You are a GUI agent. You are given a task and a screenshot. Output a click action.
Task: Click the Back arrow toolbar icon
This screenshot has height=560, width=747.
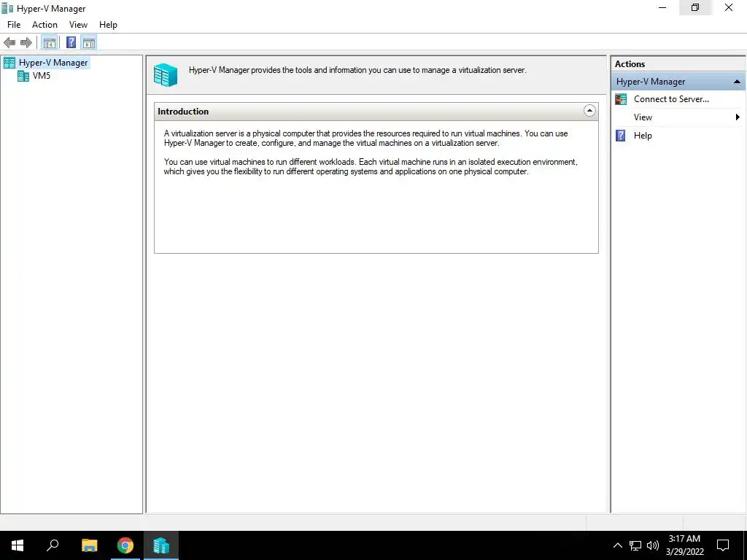tap(9, 43)
